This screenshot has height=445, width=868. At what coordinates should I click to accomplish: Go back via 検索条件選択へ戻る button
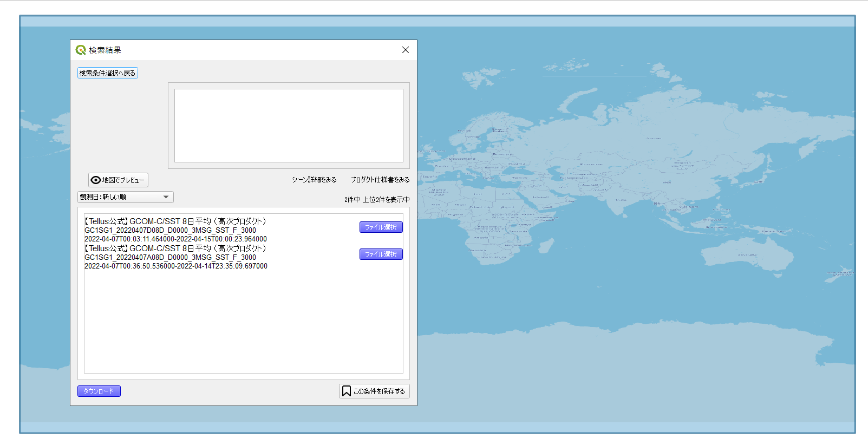click(108, 73)
